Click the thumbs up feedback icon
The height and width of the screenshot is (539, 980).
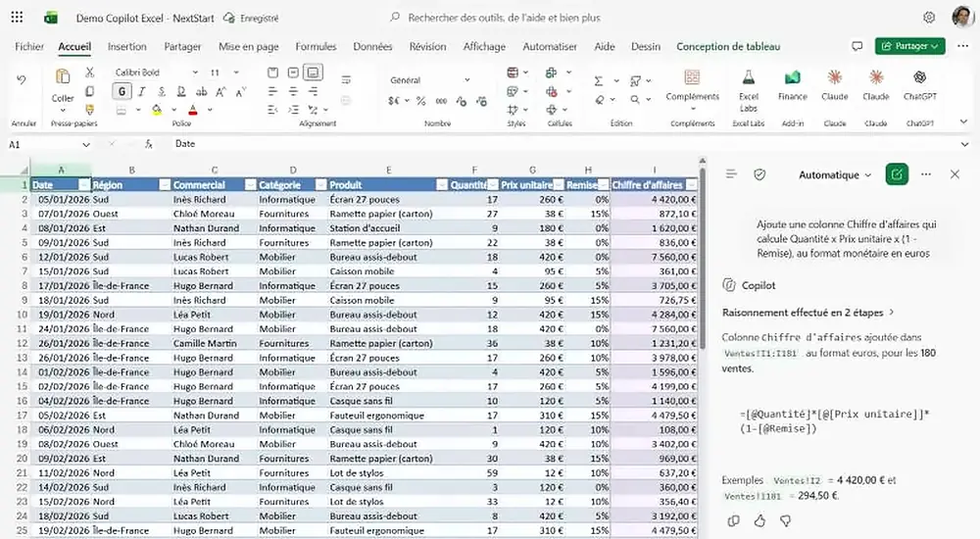click(x=759, y=520)
